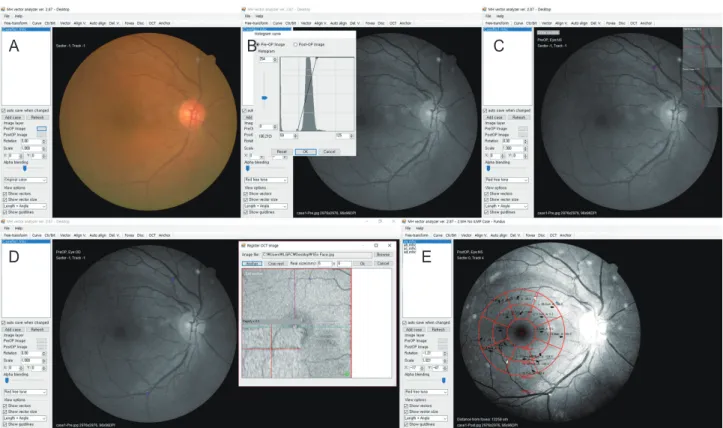
Task: Open Help menu in panel E window
Action: click(420, 228)
